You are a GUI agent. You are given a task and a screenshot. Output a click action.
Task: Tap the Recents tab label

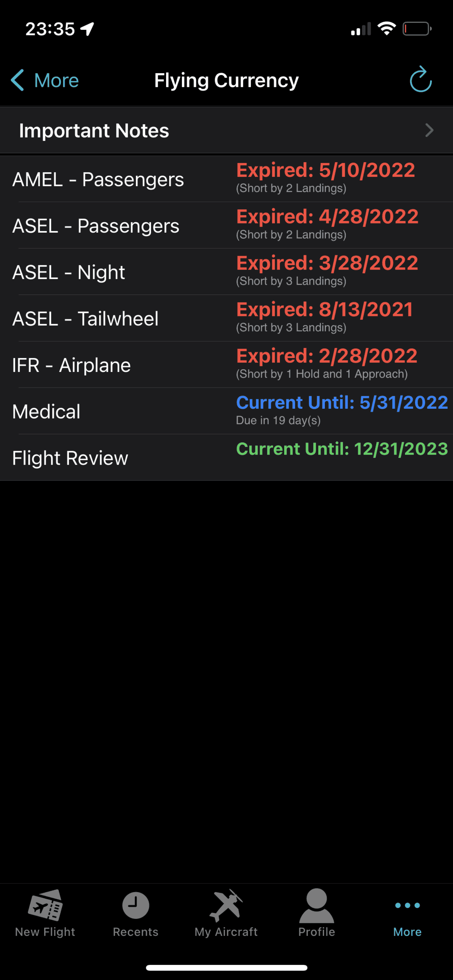click(x=135, y=932)
